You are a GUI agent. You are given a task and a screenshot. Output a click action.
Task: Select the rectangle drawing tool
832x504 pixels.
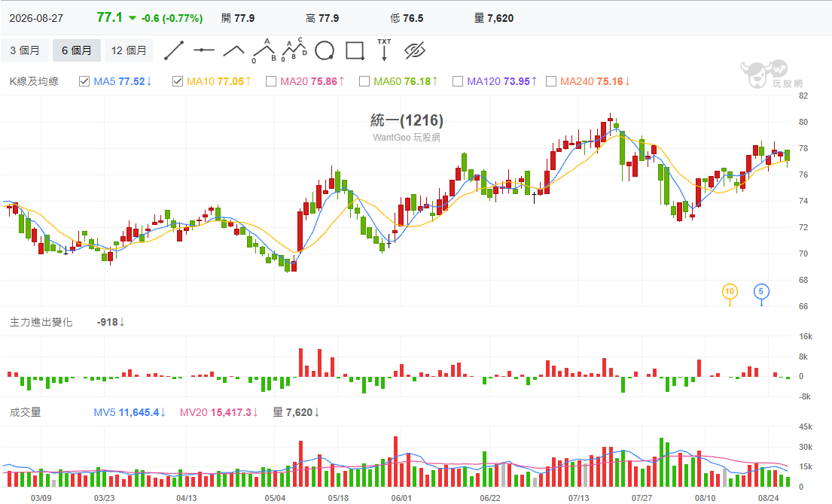[x=355, y=51]
